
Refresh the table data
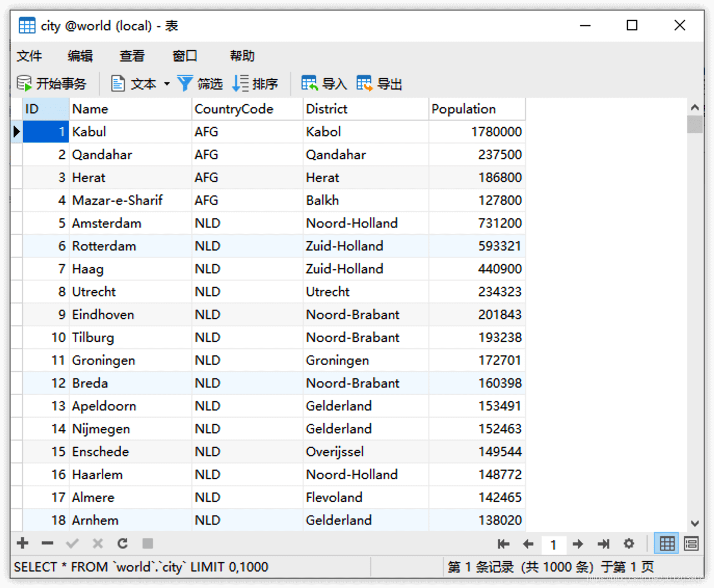(x=122, y=543)
